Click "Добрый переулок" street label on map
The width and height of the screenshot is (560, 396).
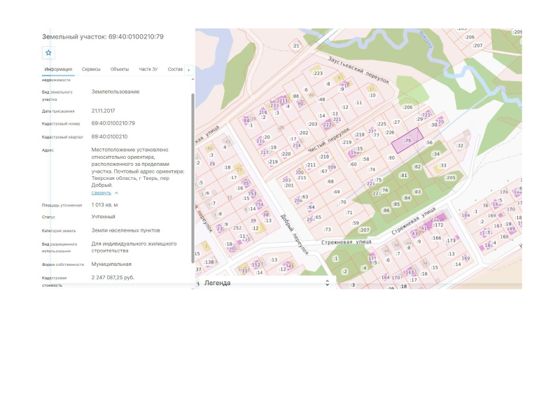coord(294,234)
